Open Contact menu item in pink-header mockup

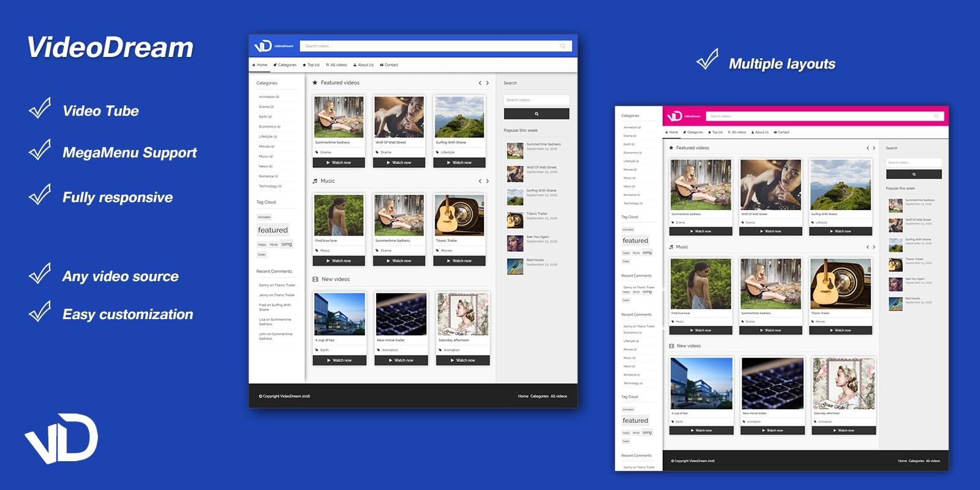782,132
